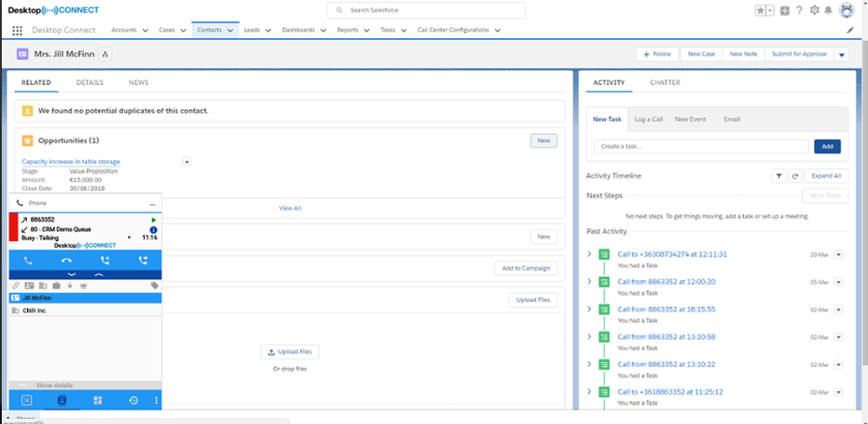View the contact hierarchy icon beside Mrs. Jill McFinn
868x424 pixels.
(106, 54)
